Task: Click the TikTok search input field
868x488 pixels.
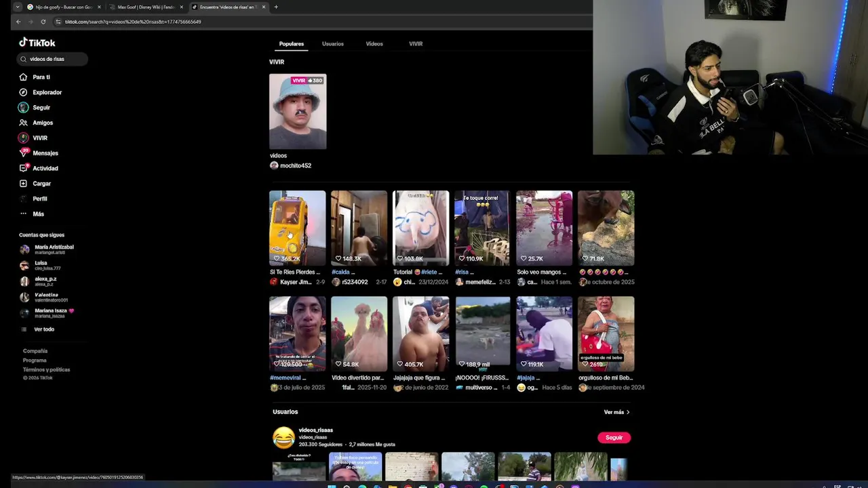Action: coord(53,59)
